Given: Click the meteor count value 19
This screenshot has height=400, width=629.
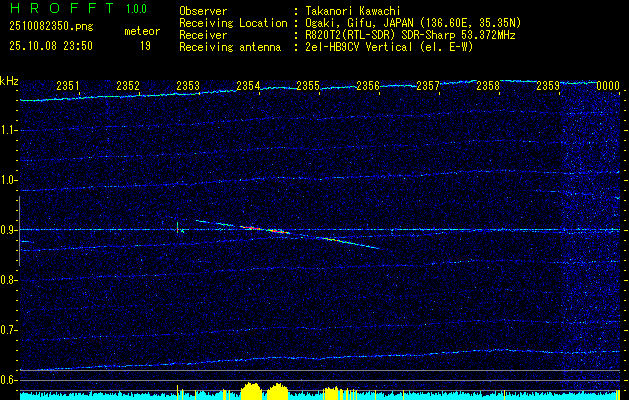Looking at the screenshot, I should coord(145,46).
